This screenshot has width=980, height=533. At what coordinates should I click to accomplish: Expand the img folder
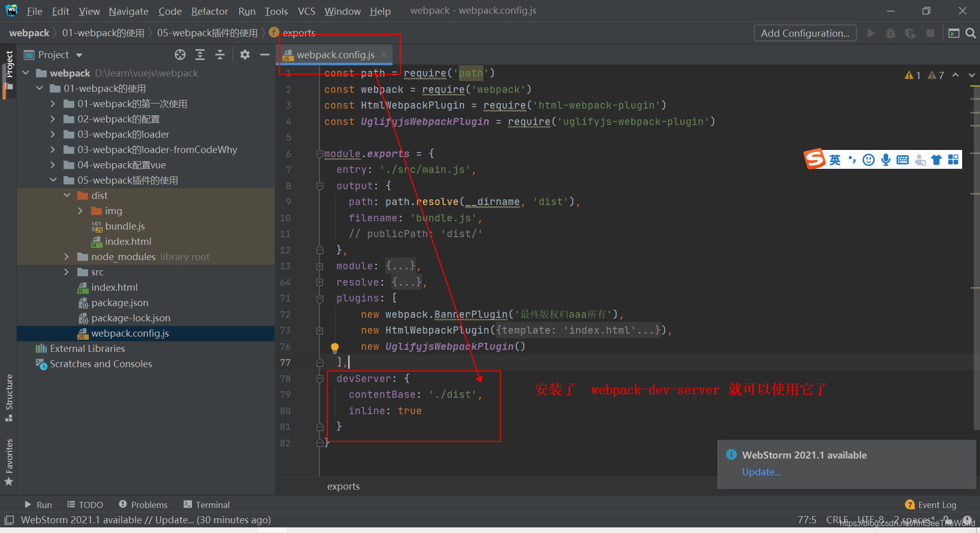coord(81,211)
